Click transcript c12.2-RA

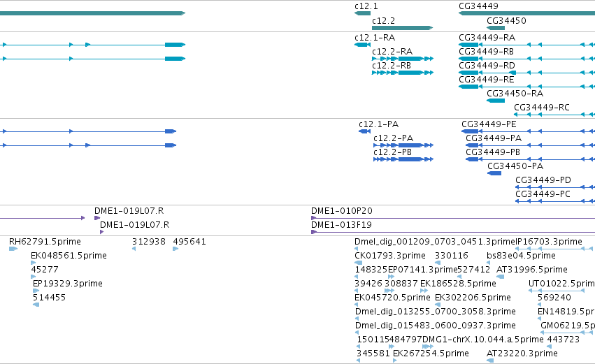click(403, 59)
